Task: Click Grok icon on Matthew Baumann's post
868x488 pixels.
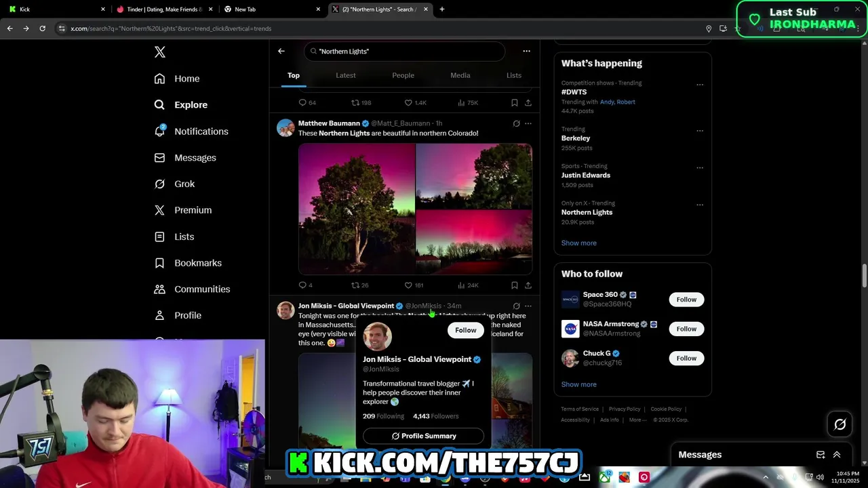Action: click(x=516, y=123)
